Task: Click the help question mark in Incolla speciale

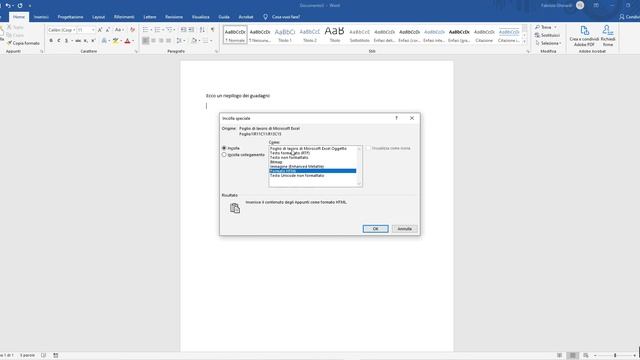Action: [x=396, y=118]
